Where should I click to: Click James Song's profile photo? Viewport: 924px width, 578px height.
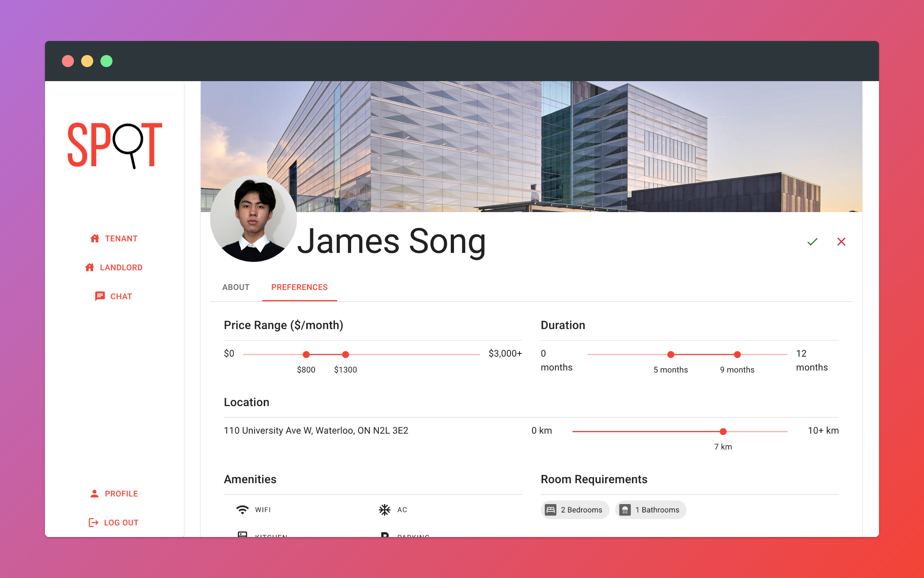pos(253,219)
